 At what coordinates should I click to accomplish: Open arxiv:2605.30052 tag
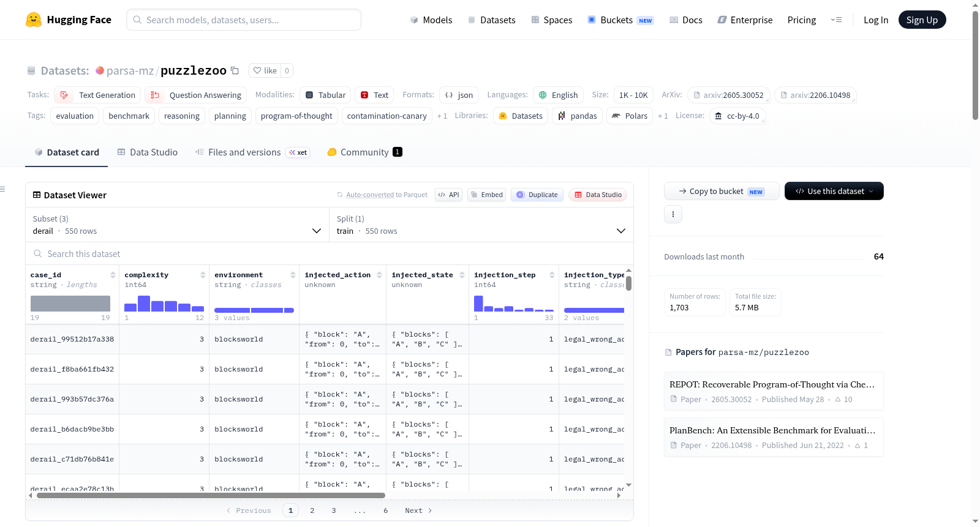[728, 95]
